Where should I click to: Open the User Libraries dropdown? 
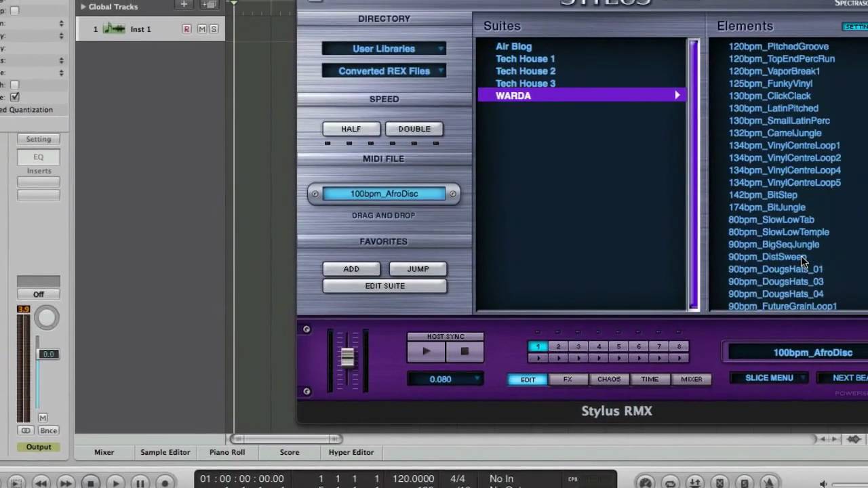[x=384, y=49]
